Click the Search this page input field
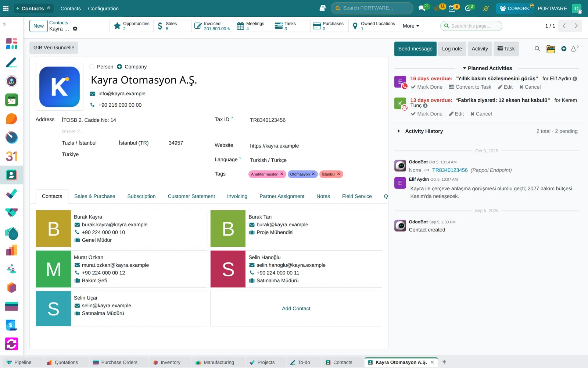The width and height of the screenshot is (588, 368). click(471, 26)
